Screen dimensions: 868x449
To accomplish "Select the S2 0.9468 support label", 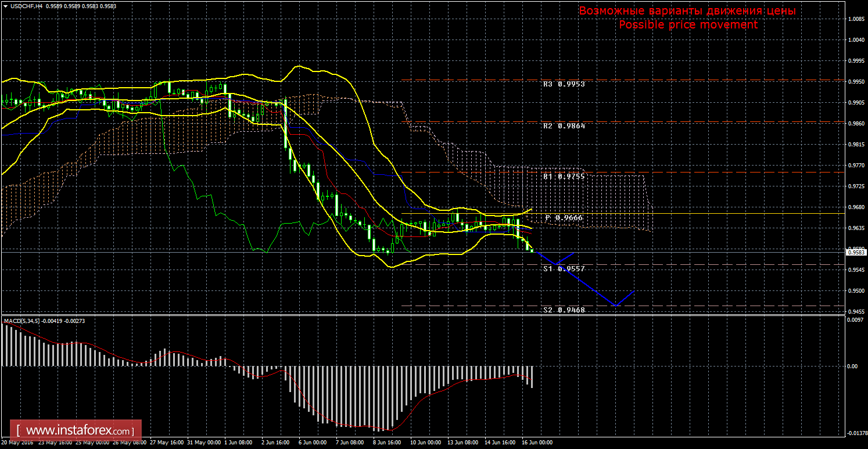I will [x=564, y=310].
